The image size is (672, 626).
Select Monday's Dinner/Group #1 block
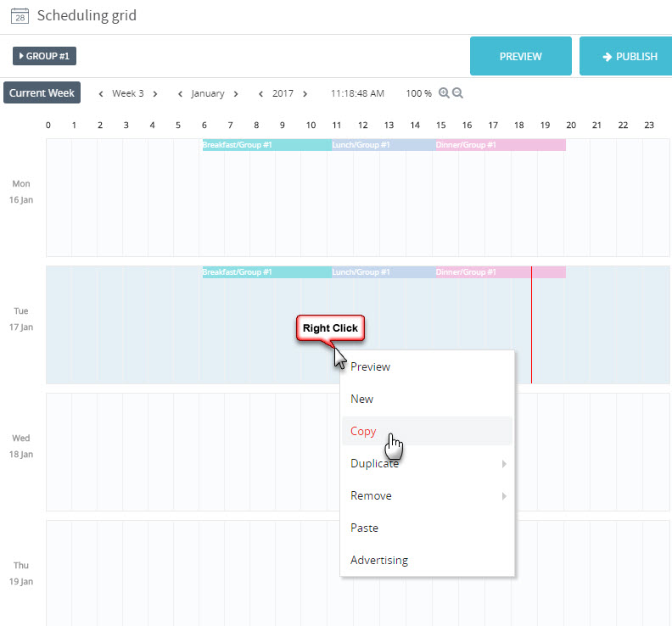(x=501, y=145)
